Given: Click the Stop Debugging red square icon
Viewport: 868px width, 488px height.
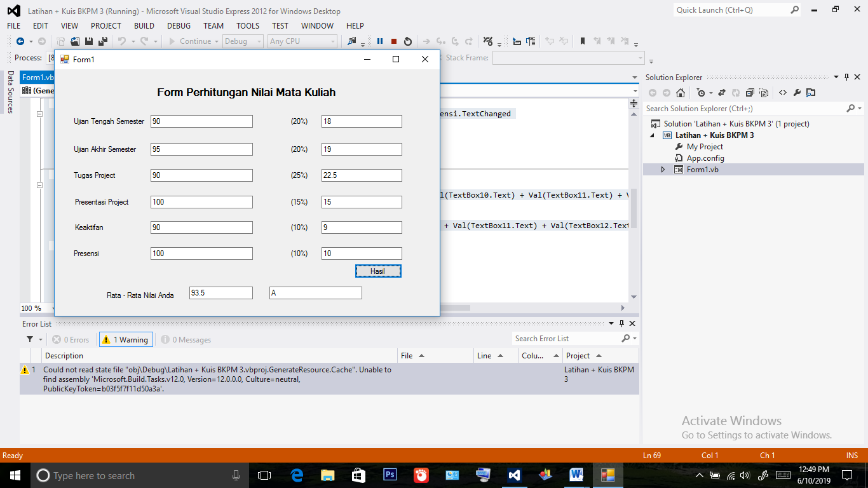Looking at the screenshot, I should 394,41.
